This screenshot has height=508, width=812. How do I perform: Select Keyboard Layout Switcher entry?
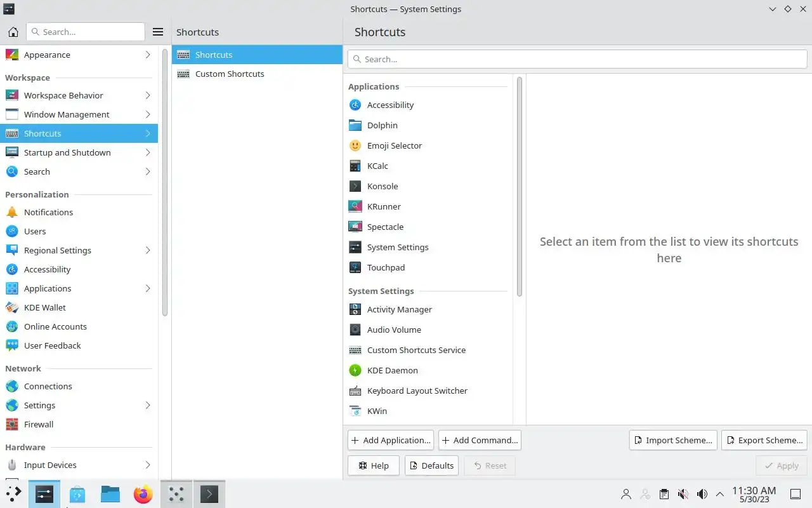[428, 391]
